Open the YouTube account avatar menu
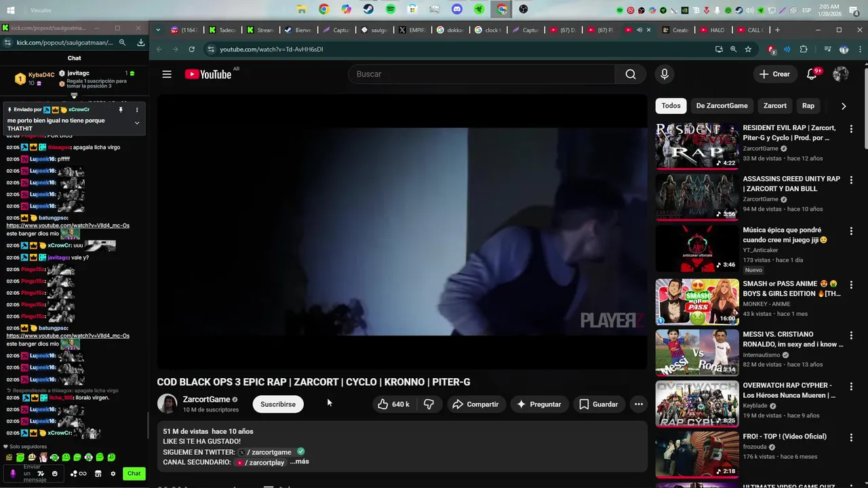Viewport: 868px width, 488px height. click(x=841, y=74)
